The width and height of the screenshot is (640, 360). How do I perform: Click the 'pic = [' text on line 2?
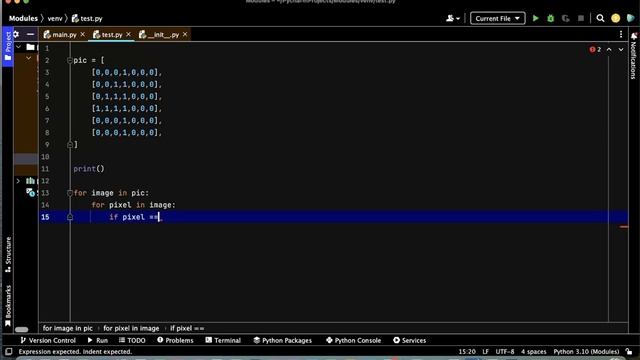[89, 60]
